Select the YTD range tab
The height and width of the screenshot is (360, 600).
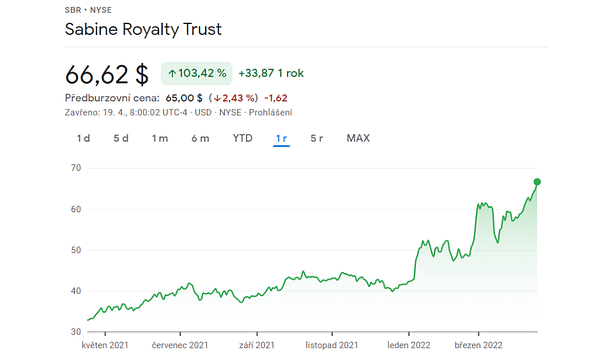[243, 138]
